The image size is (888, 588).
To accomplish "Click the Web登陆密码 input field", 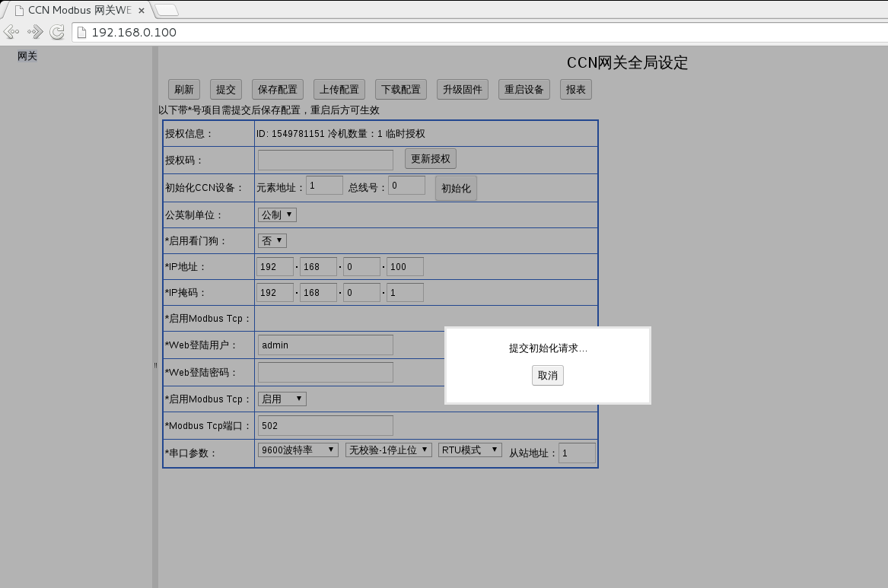I will 326,373.
